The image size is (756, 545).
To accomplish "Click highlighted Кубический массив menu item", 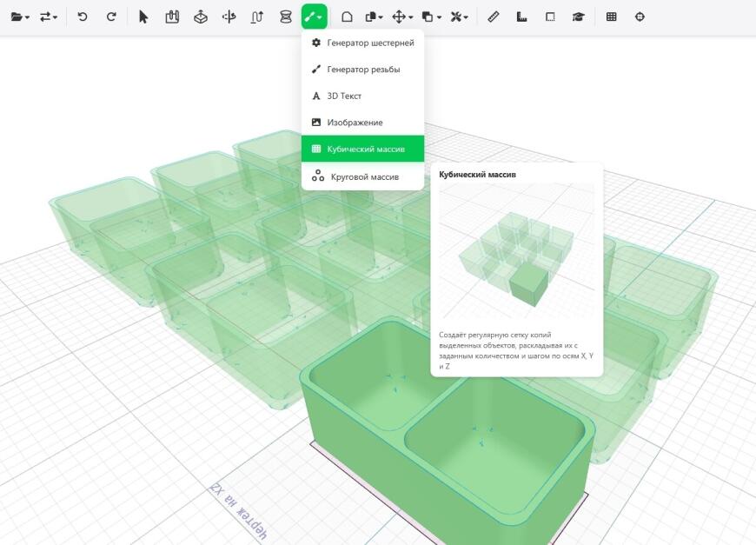I will [x=362, y=149].
